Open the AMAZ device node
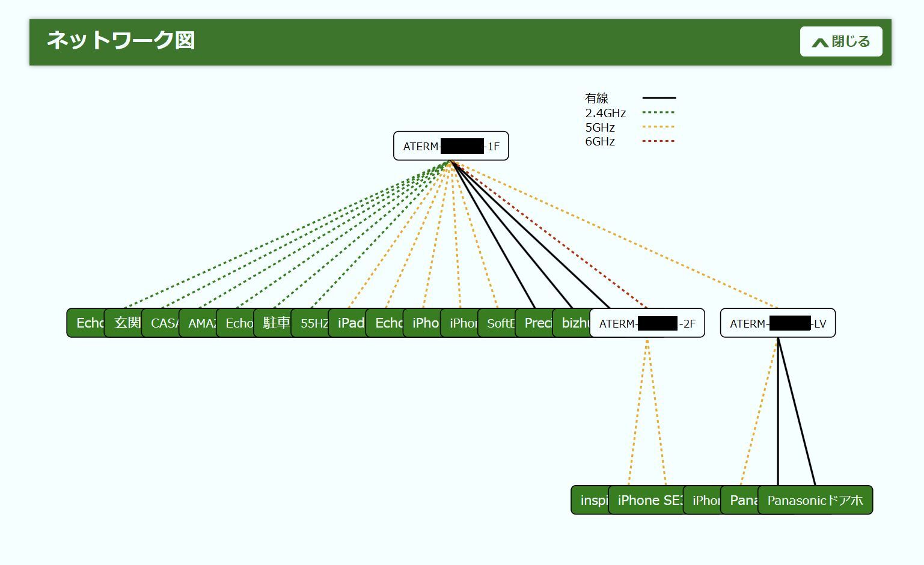Viewport: 924px width, 565px height. tap(201, 323)
